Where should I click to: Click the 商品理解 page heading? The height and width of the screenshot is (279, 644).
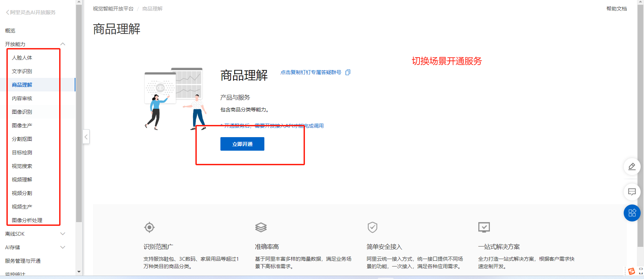117,29
